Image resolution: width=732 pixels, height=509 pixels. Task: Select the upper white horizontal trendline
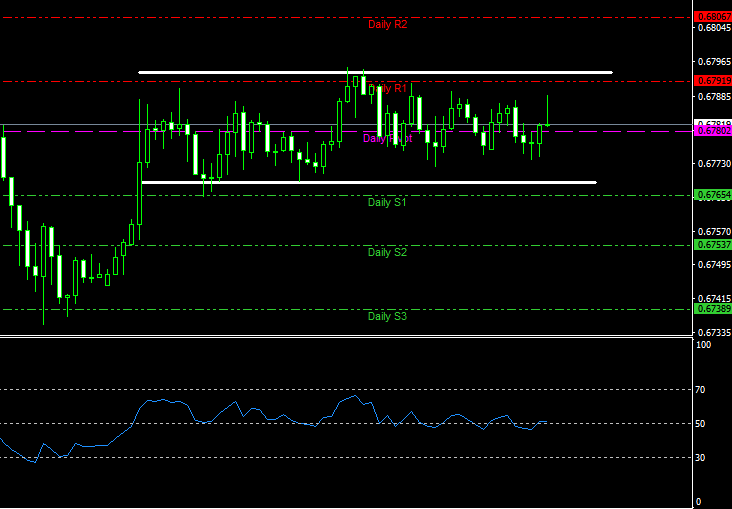(375, 72)
